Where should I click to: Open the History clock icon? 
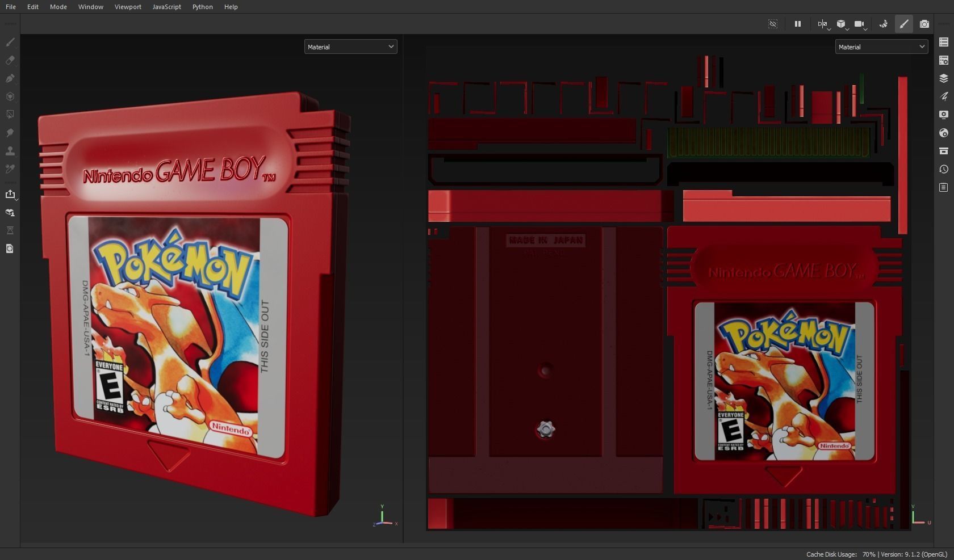944,169
